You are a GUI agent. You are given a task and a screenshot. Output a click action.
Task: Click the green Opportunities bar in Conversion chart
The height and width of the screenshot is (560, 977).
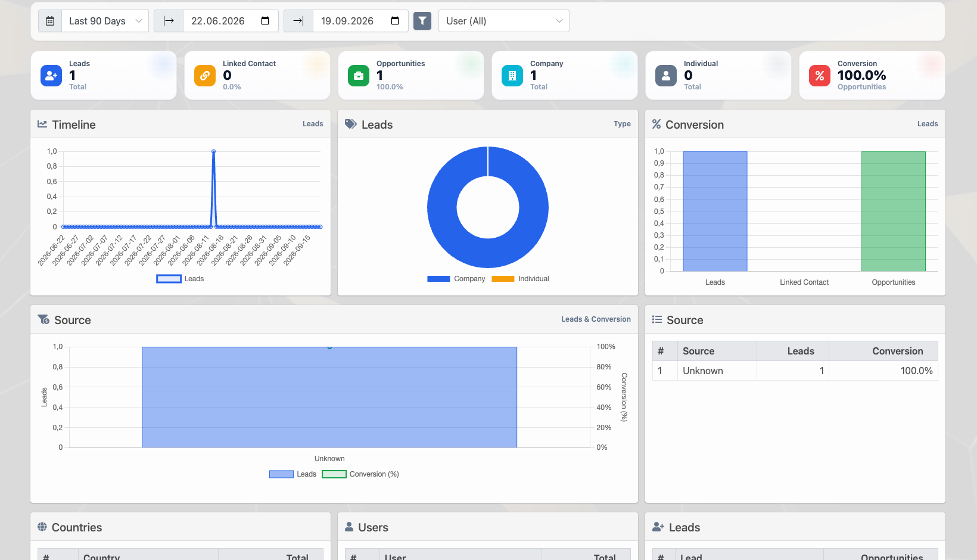point(894,211)
